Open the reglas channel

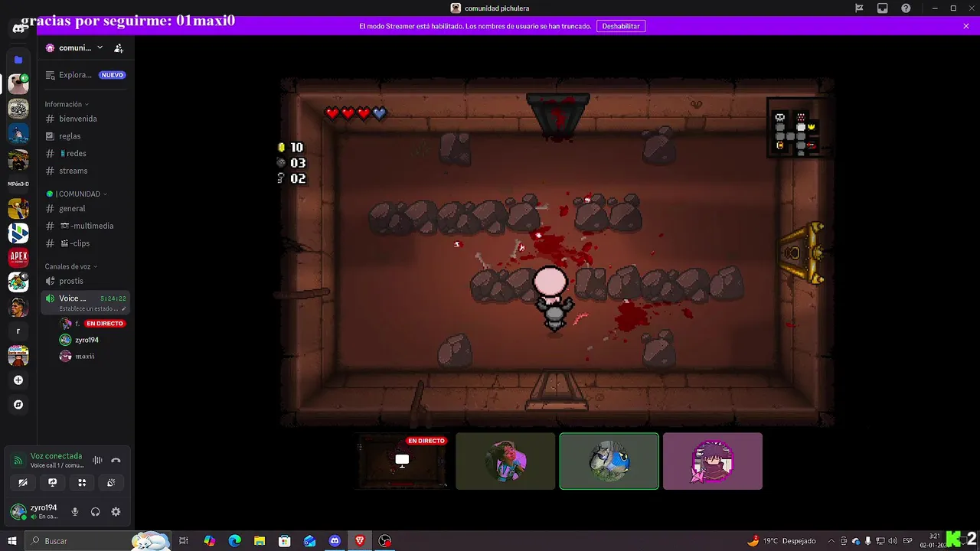84,136
